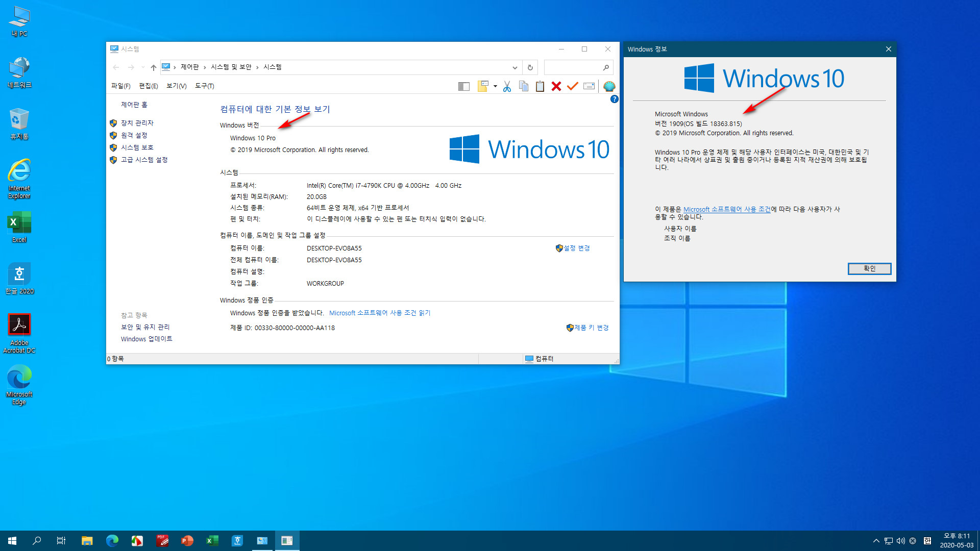Open 원격 설정 link
This screenshot has height=551, width=980.
134,135
